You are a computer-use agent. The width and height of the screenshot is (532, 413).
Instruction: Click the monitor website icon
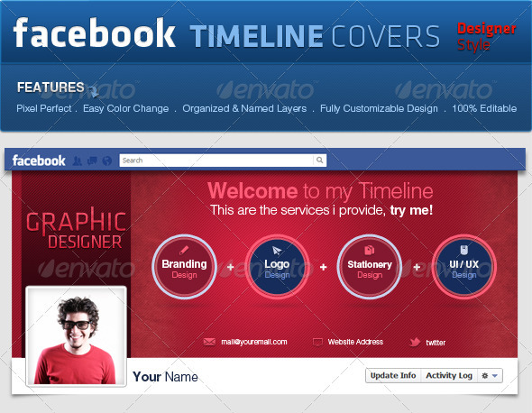pos(317,342)
